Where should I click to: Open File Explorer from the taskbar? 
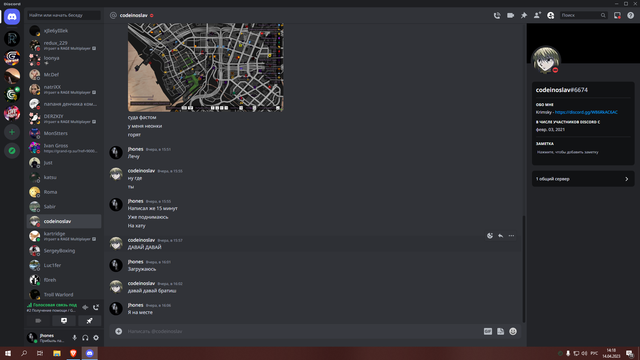pyautogui.click(x=57, y=353)
